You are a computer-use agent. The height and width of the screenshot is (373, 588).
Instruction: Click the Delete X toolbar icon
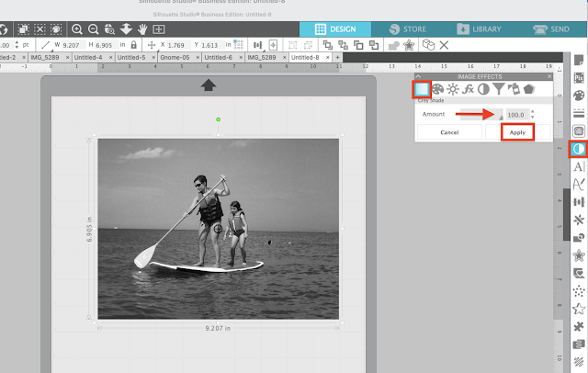click(x=444, y=45)
